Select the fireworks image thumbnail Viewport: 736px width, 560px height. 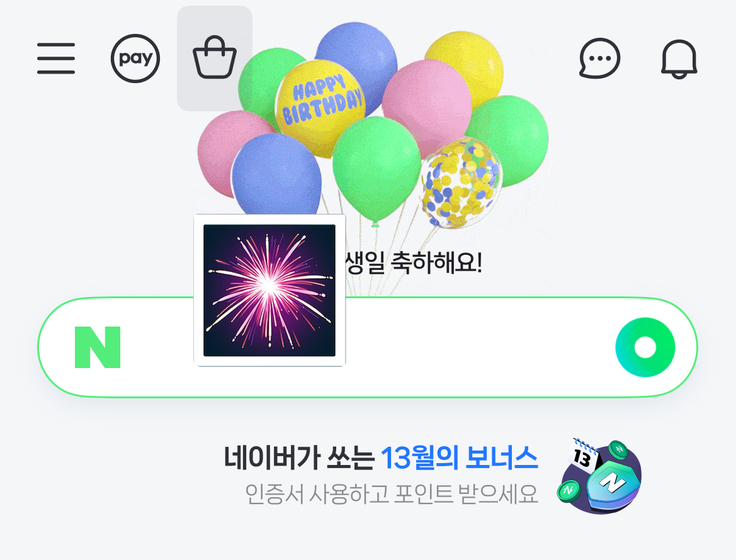[269, 290]
